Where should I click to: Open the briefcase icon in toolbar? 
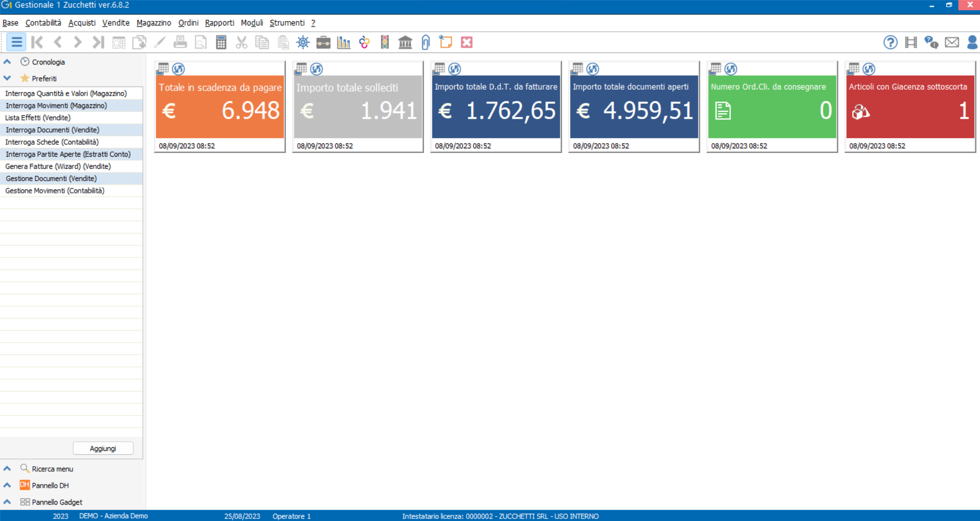(x=323, y=42)
